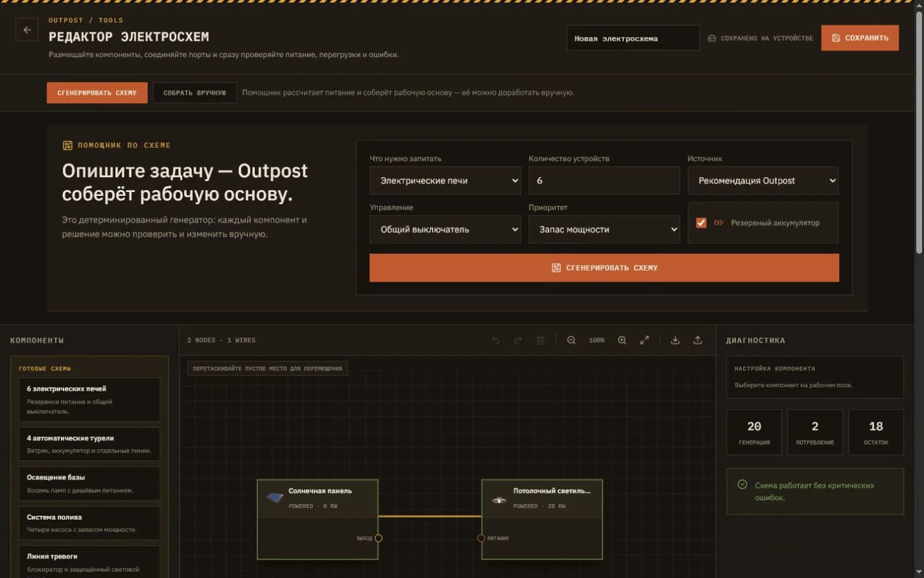Screen dimensions: 924x578
Task: Open the Приоритет dropdown
Action: pos(604,229)
